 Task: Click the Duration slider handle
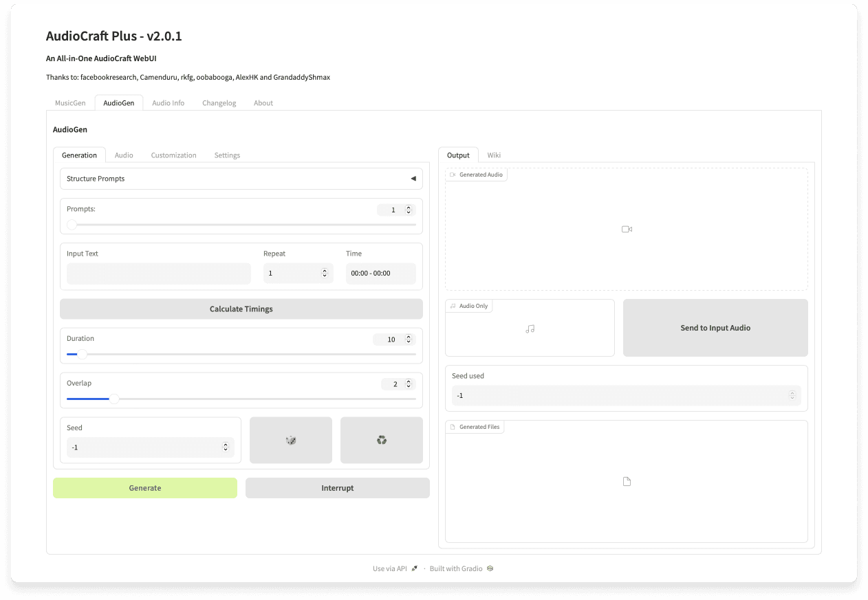point(82,355)
